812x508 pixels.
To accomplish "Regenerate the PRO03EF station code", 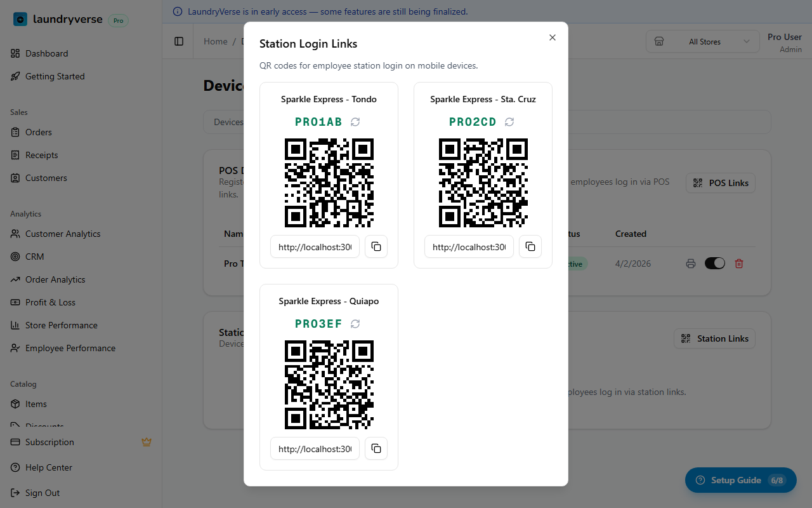I will [355, 324].
